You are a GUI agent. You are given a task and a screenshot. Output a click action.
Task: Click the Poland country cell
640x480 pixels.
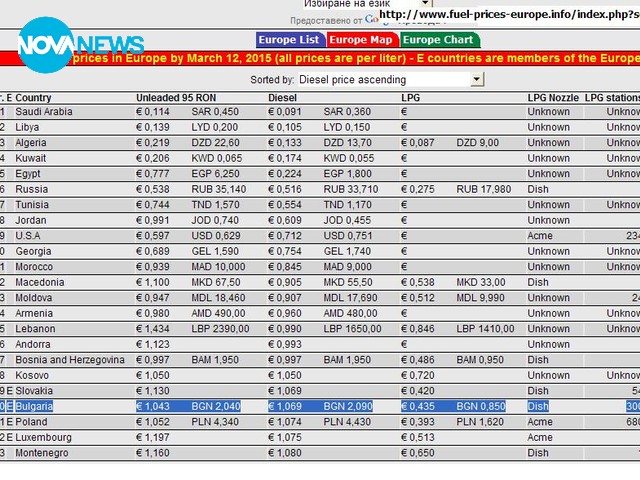pos(33,422)
